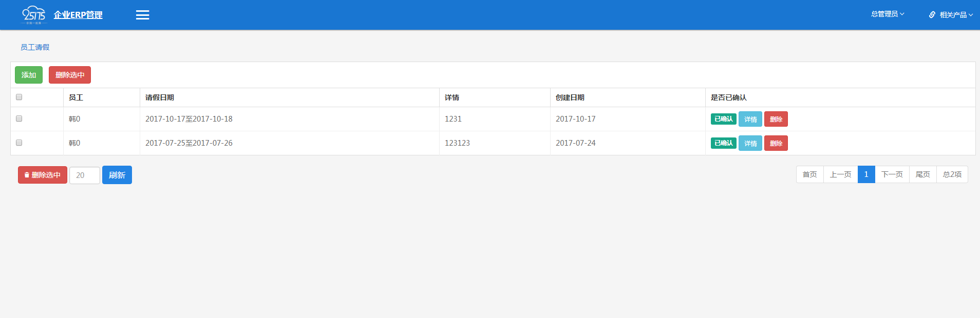Open the 总管理员 user dropdown

[887, 14]
